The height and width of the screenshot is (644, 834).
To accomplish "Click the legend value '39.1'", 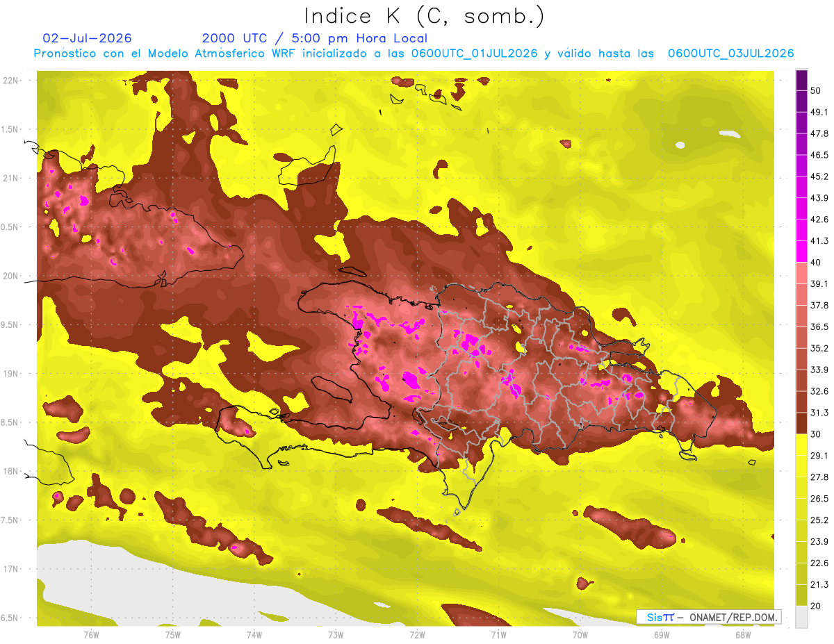I will [x=819, y=283].
